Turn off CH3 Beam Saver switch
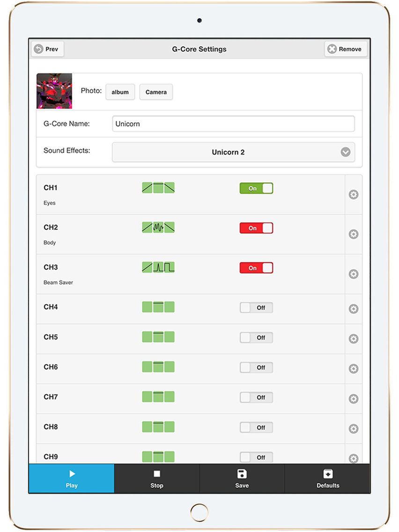Viewport: 399px width, 532px height. [x=256, y=268]
